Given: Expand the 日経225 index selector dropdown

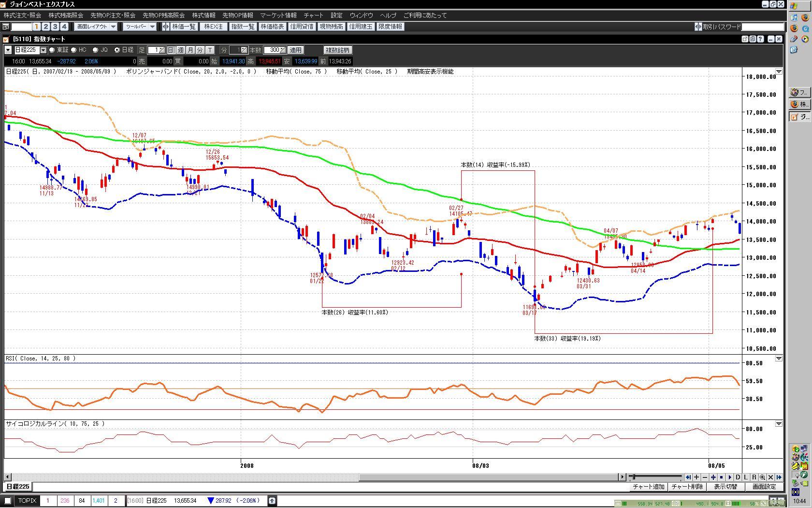Looking at the screenshot, I should [43, 50].
